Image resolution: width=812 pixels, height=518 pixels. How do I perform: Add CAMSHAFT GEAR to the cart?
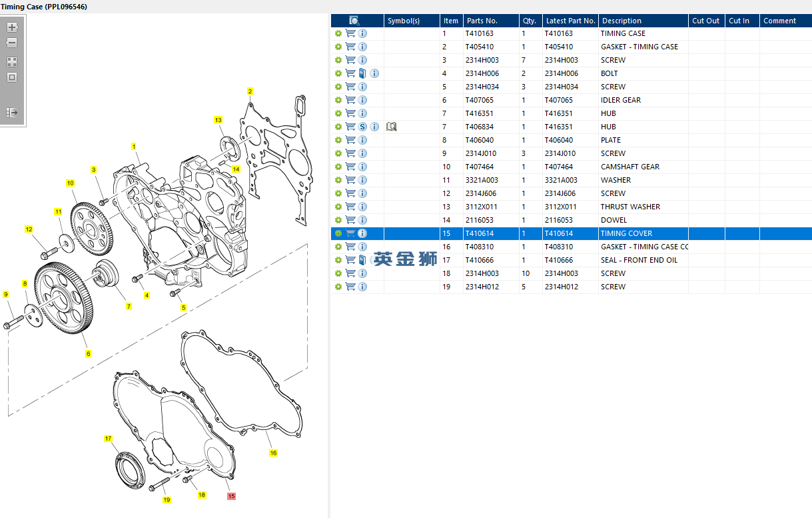(350, 167)
